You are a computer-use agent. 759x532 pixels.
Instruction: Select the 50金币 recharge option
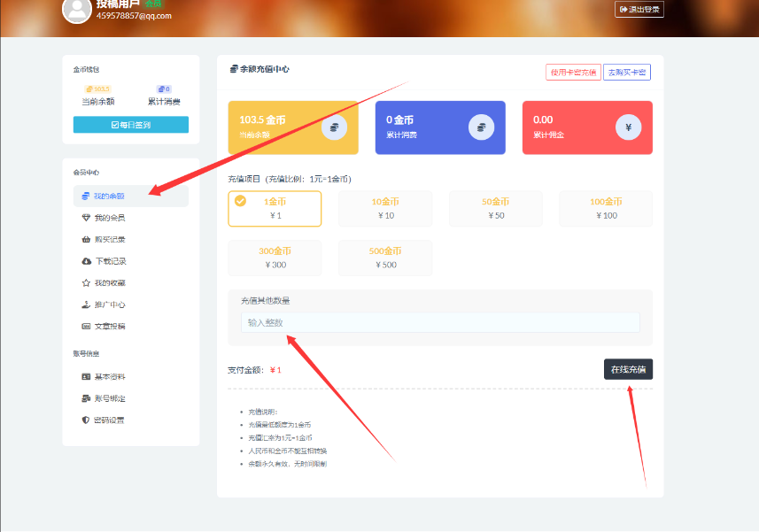[496, 208]
